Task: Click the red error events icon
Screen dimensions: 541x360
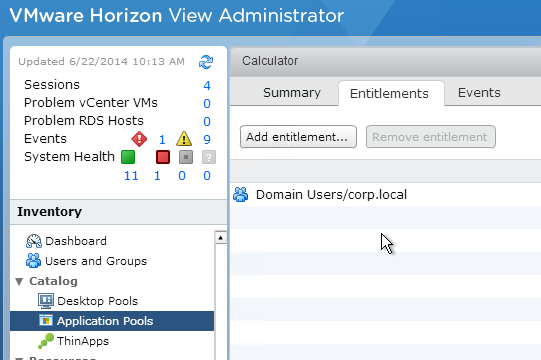Action: pyautogui.click(x=139, y=139)
